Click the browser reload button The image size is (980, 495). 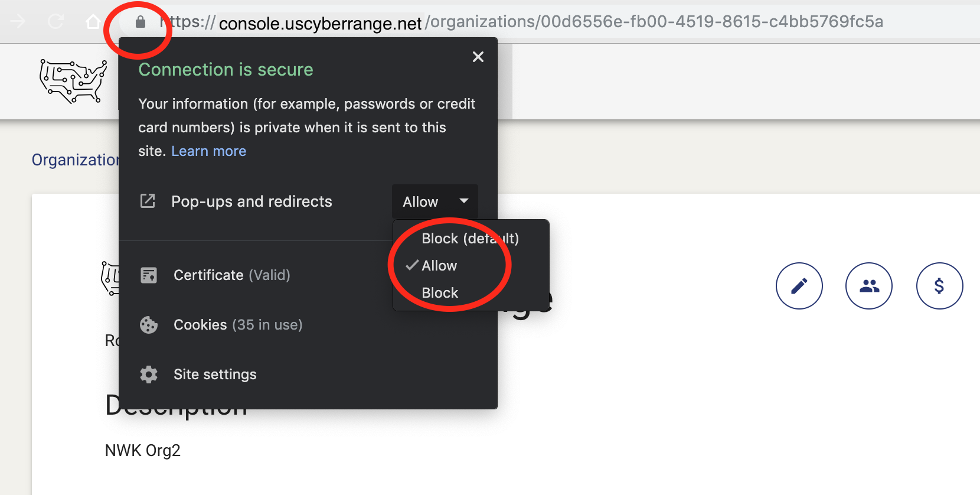(55, 21)
